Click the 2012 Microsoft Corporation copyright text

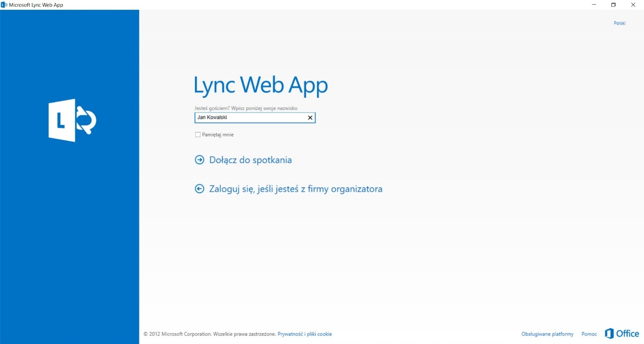(210, 334)
